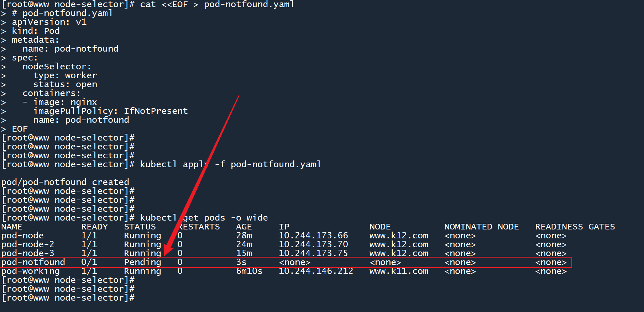Click the pod-node-3 IP 10.244.173.75
This screenshot has width=644, height=312.
point(313,253)
